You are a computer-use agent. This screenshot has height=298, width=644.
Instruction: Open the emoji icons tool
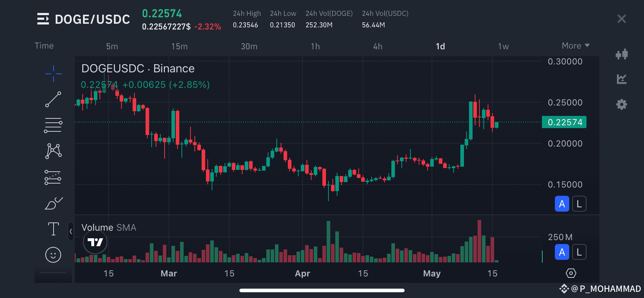53,255
